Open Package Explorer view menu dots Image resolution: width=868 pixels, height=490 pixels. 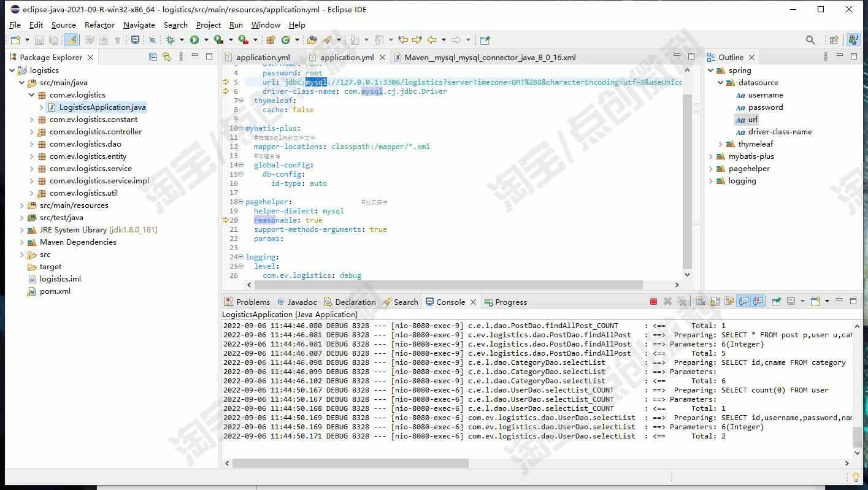click(180, 57)
